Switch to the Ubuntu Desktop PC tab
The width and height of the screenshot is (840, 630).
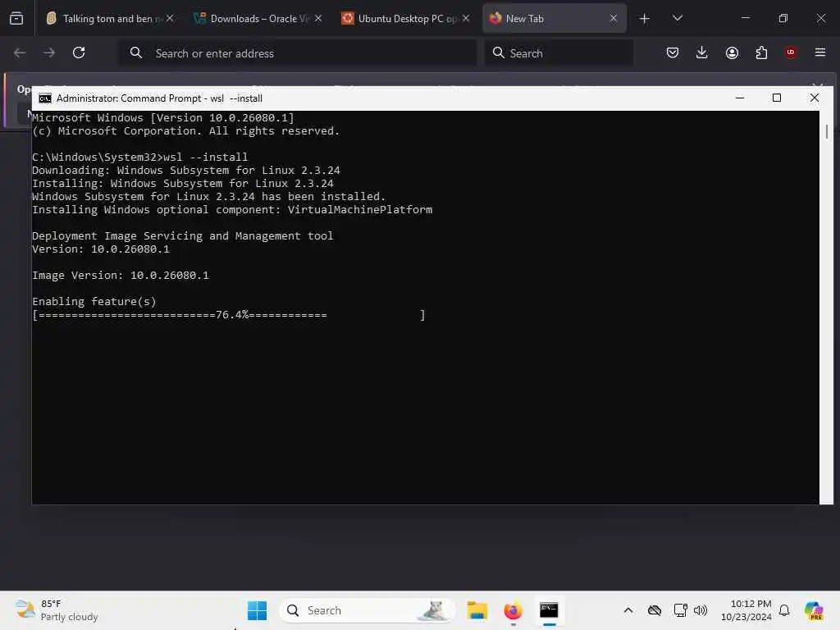click(405, 18)
